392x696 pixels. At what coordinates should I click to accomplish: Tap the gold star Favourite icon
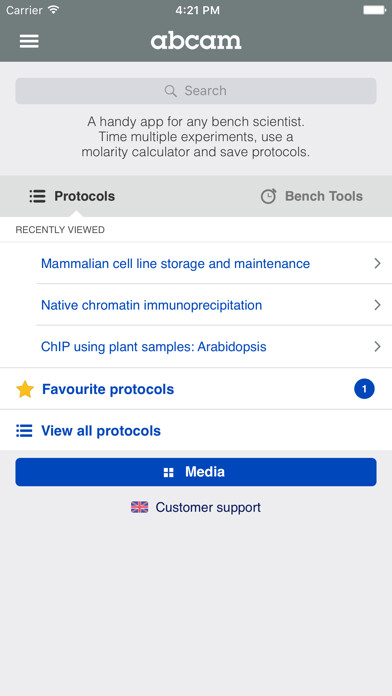[x=25, y=389]
